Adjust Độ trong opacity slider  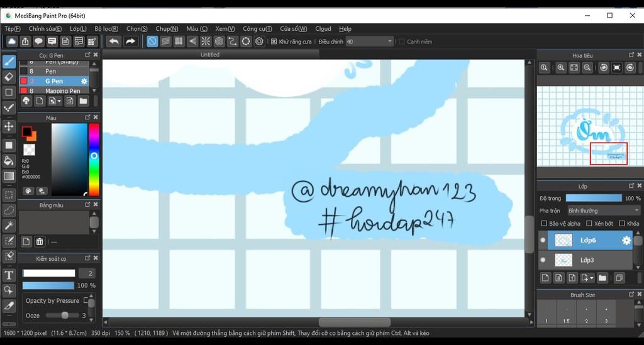(x=594, y=198)
